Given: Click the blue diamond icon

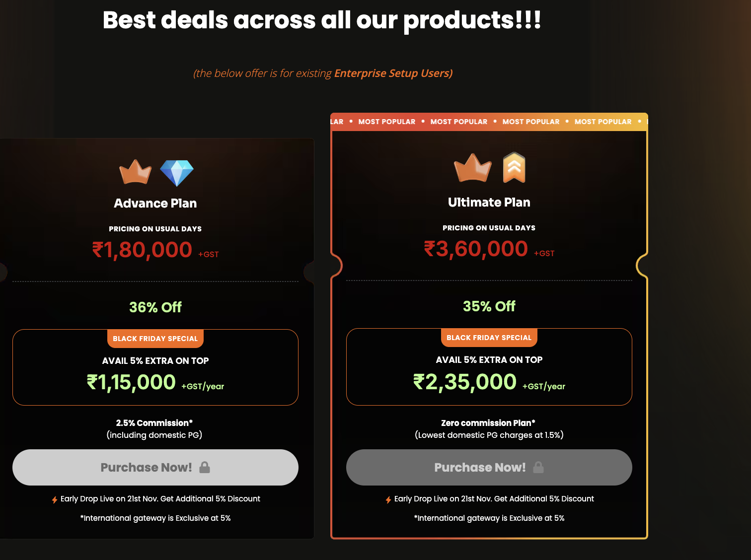Looking at the screenshot, I should tap(177, 173).
